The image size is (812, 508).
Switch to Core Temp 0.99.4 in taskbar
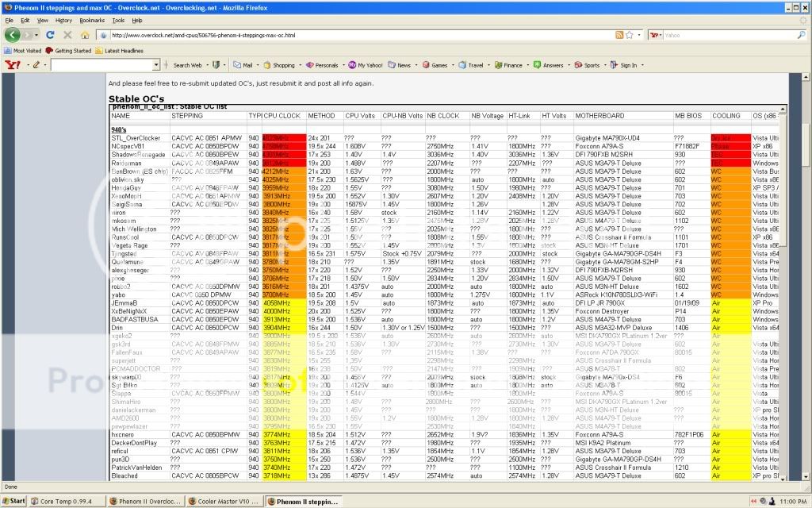pos(67,501)
